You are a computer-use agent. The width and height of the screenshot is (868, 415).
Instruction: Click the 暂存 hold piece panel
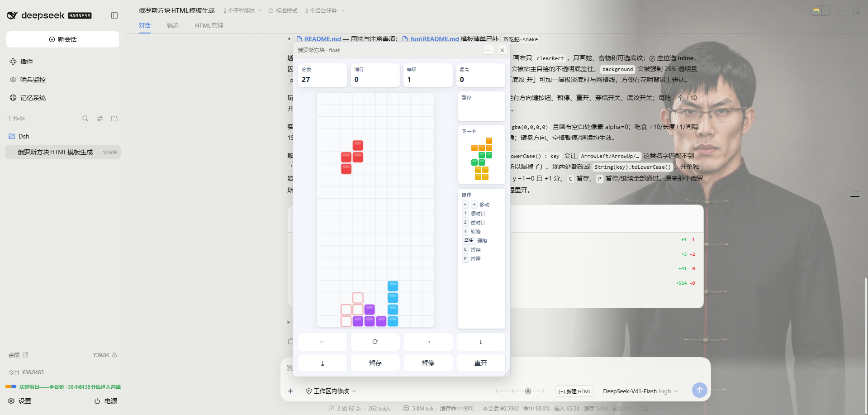pos(481,106)
